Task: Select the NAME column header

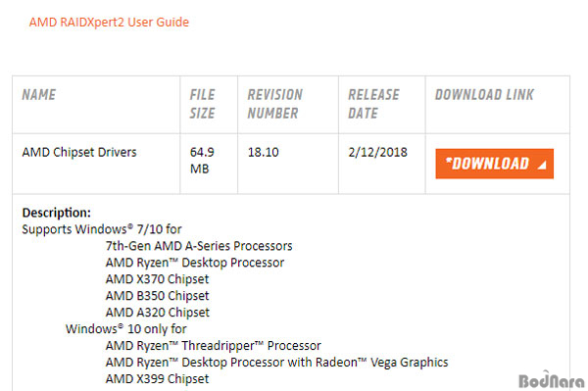Action: [x=39, y=94]
